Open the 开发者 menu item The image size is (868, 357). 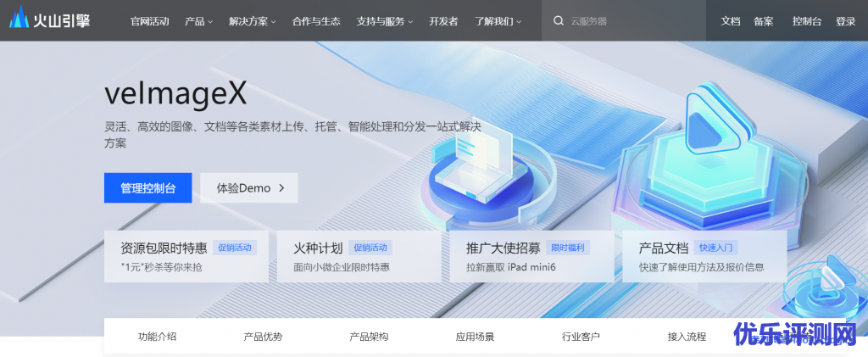(x=443, y=21)
